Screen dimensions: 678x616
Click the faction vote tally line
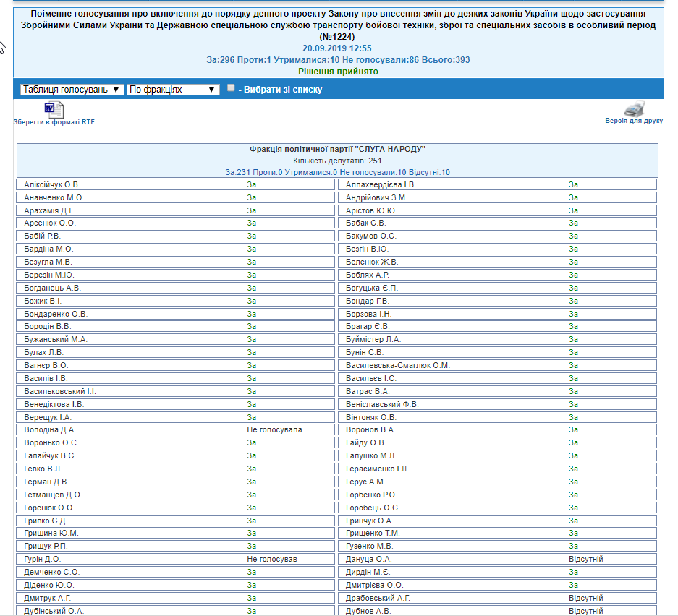click(x=337, y=172)
